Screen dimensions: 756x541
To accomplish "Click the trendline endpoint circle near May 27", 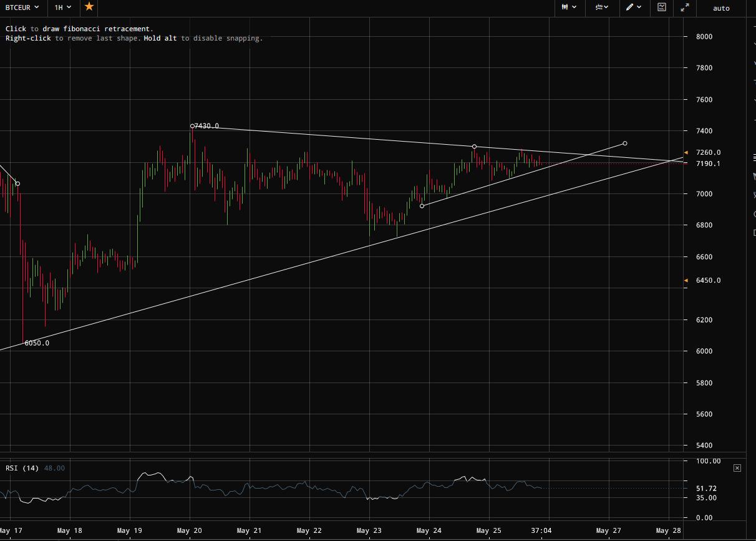I will point(625,144).
